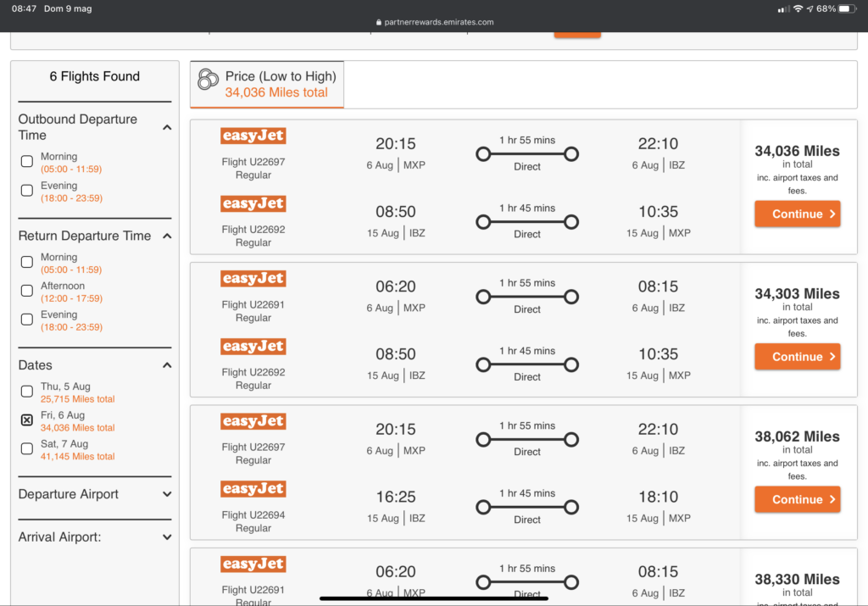The width and height of the screenshot is (868, 606).
Task: Continue with the 34,036 Miles flight
Action: click(797, 214)
